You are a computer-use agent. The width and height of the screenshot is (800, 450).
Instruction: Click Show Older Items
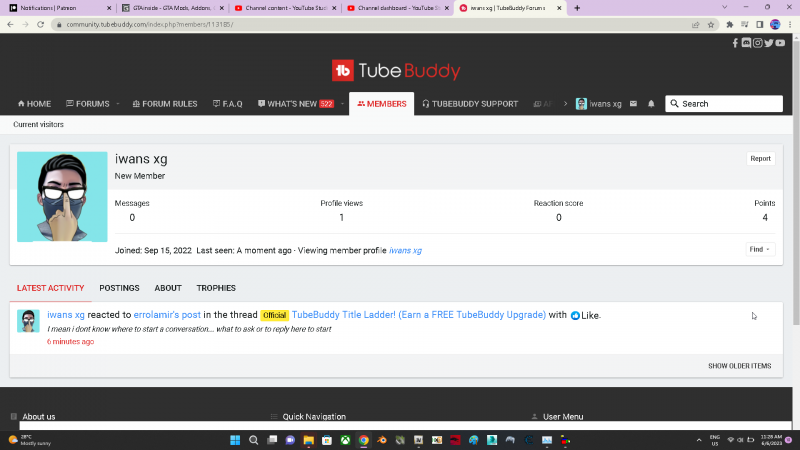(x=739, y=366)
